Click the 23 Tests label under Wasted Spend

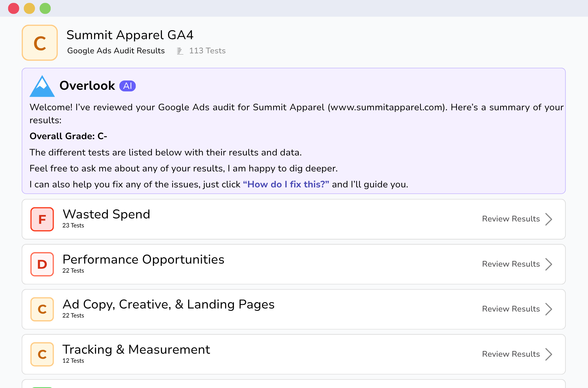tap(73, 226)
